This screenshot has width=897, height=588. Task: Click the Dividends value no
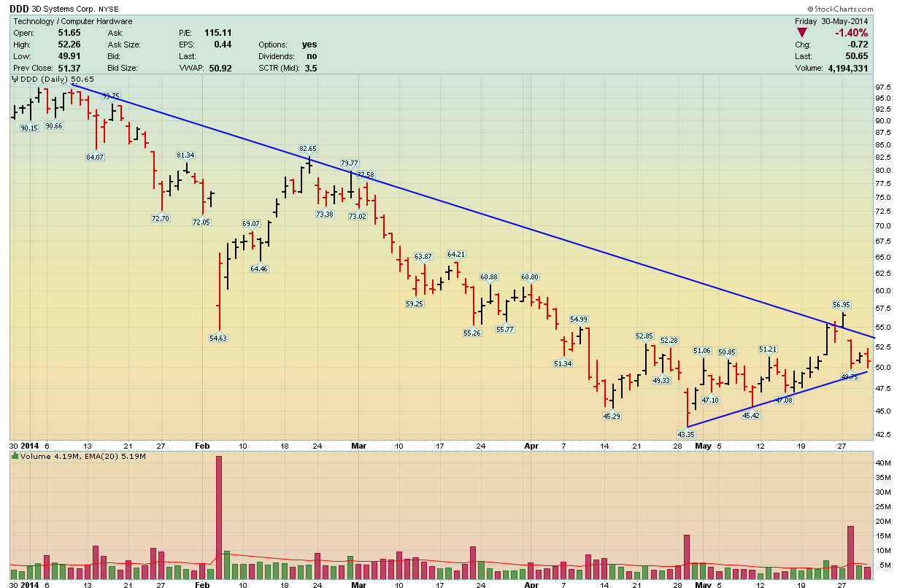[x=312, y=56]
